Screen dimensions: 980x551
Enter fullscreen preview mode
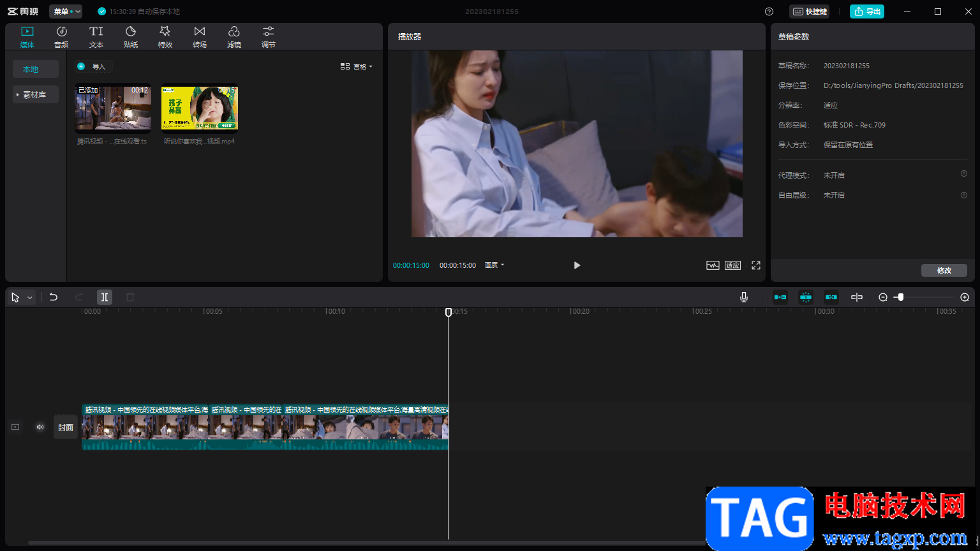click(x=756, y=265)
